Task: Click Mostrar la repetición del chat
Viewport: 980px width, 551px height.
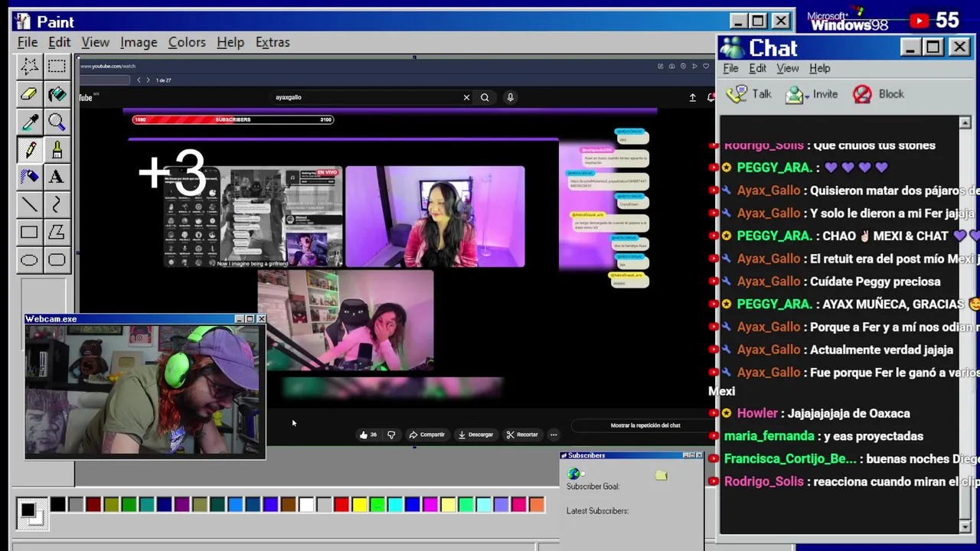Action: coord(645,425)
